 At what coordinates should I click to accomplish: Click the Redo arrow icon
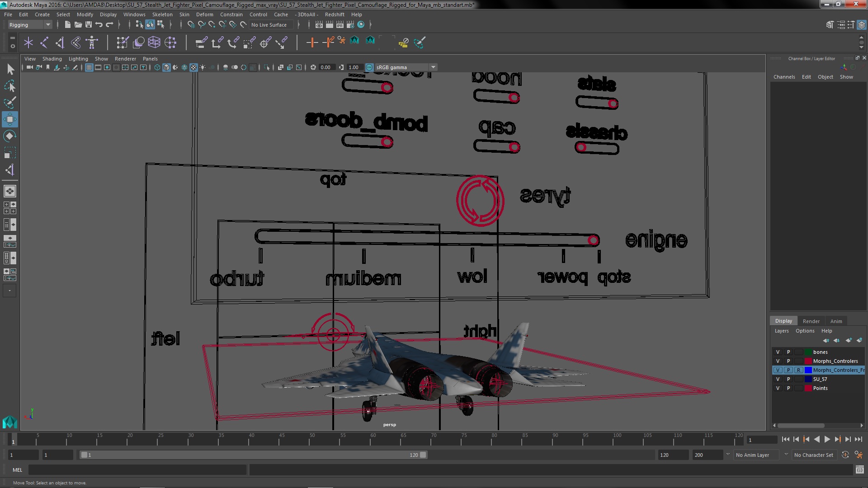[109, 24]
